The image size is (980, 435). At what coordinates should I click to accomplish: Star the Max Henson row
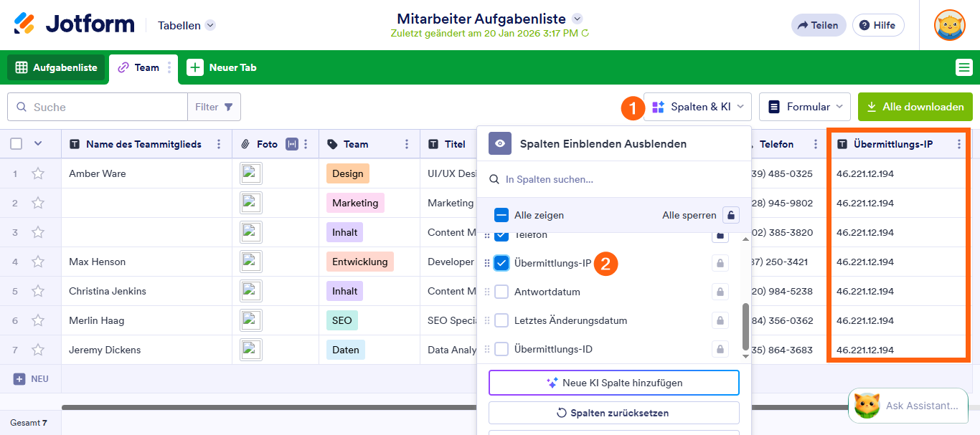click(x=38, y=262)
